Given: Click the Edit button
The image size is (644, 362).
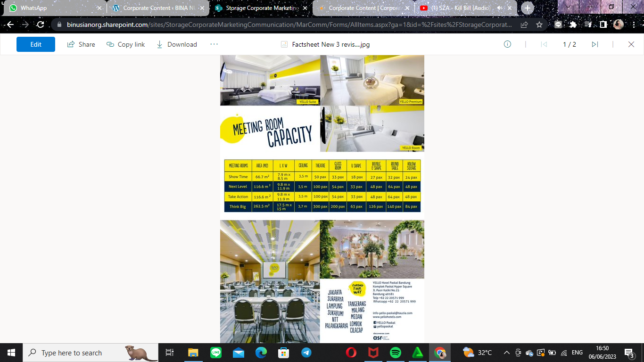Looking at the screenshot, I should 36,44.
